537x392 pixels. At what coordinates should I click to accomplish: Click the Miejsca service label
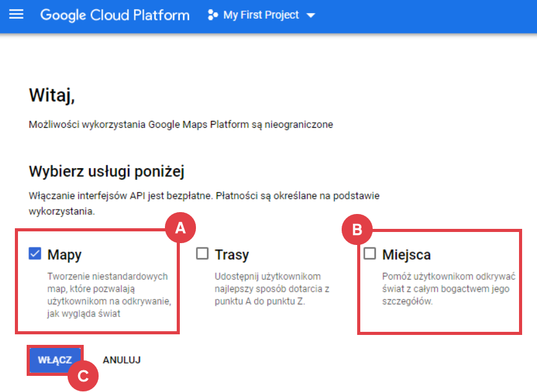pos(406,254)
